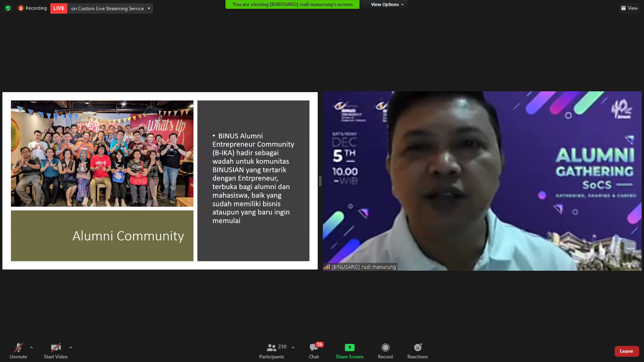Click the group photo on the shared slide

[x=102, y=154]
